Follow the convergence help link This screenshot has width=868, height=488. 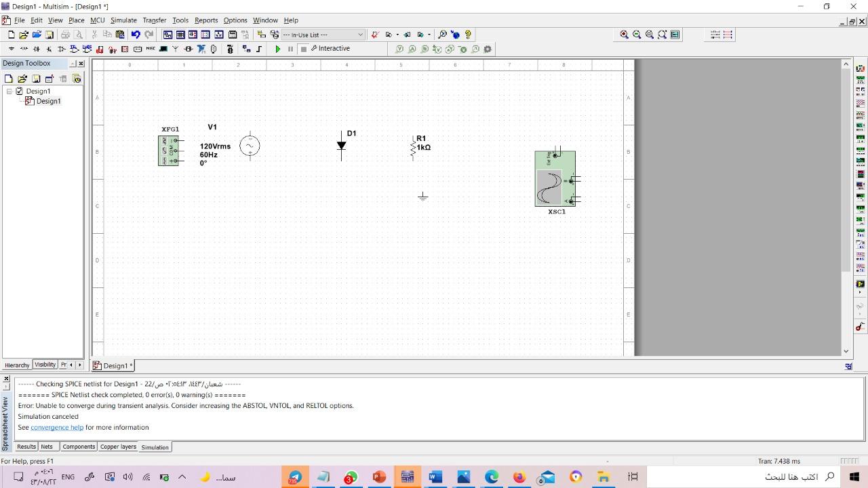[57, 428]
